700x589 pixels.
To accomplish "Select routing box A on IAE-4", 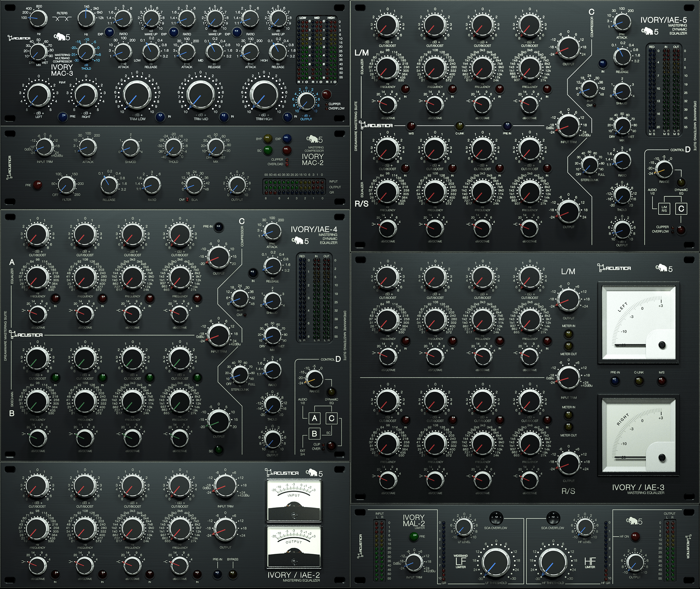I will (314, 418).
